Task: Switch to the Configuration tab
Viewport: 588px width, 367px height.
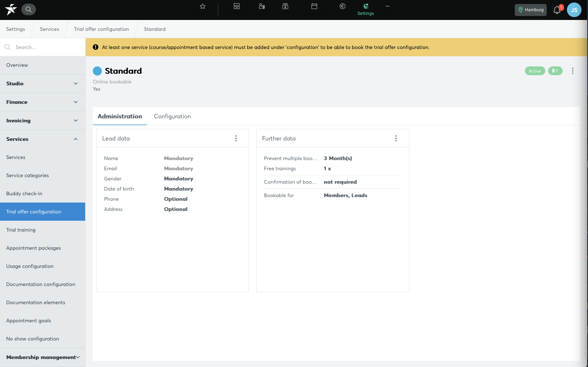Action: coord(173,116)
